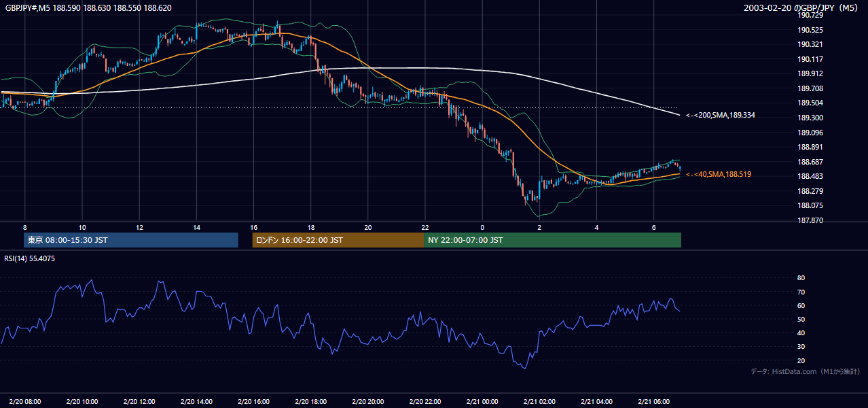Select the 40 SMA 188.519 label

tap(719, 175)
